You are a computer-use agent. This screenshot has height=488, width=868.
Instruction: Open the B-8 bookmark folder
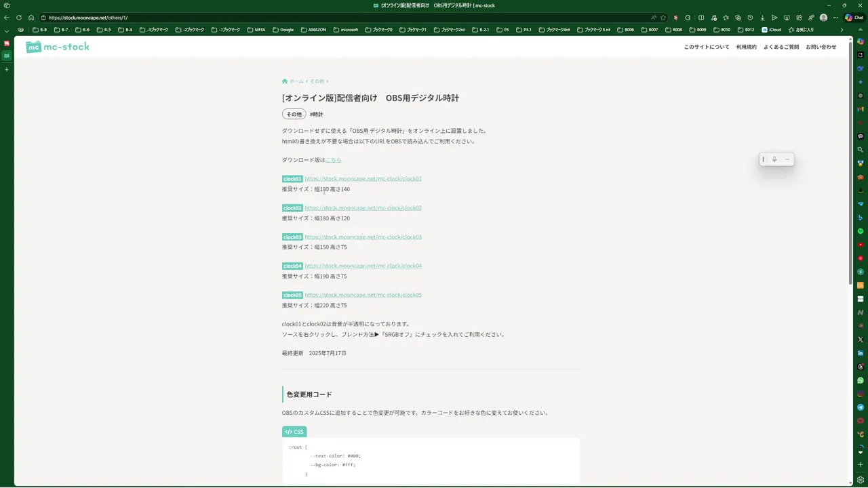click(x=40, y=30)
